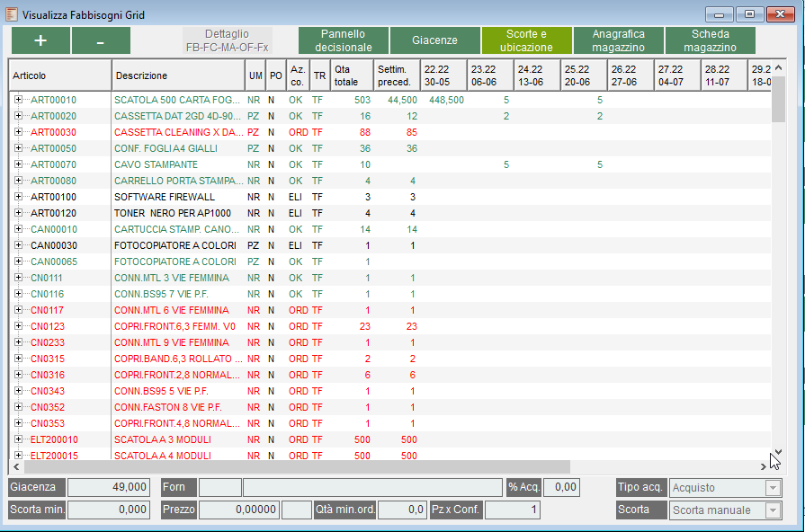Click the green plus expand-all button

point(40,40)
